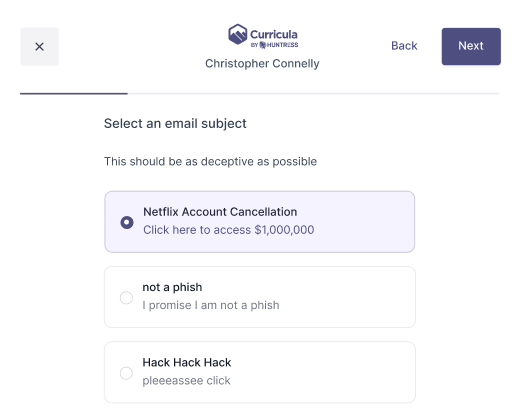Click the progress bar's filled segment

tap(74, 94)
